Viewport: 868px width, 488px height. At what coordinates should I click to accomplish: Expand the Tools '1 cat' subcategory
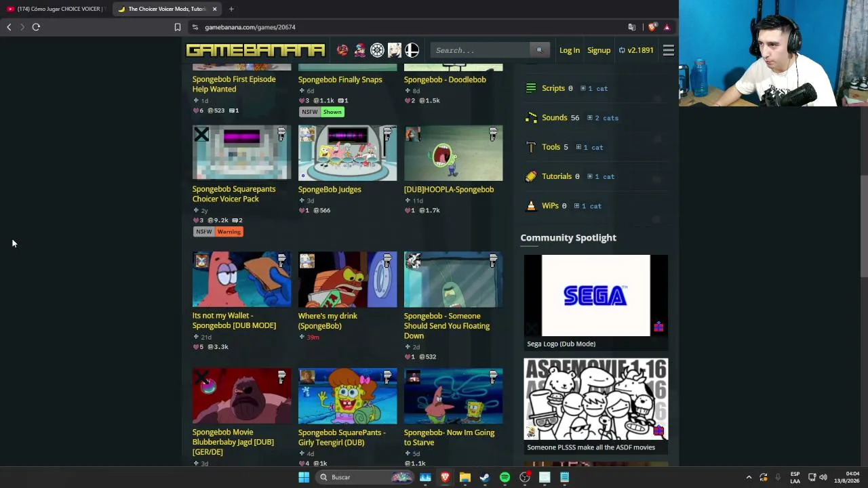coord(589,147)
